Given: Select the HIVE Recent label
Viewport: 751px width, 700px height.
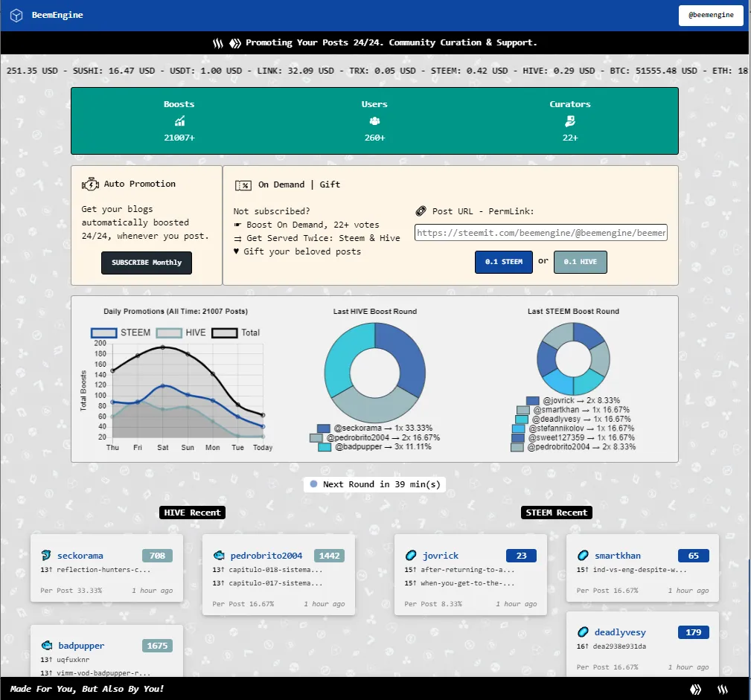Looking at the screenshot, I should click(x=192, y=513).
